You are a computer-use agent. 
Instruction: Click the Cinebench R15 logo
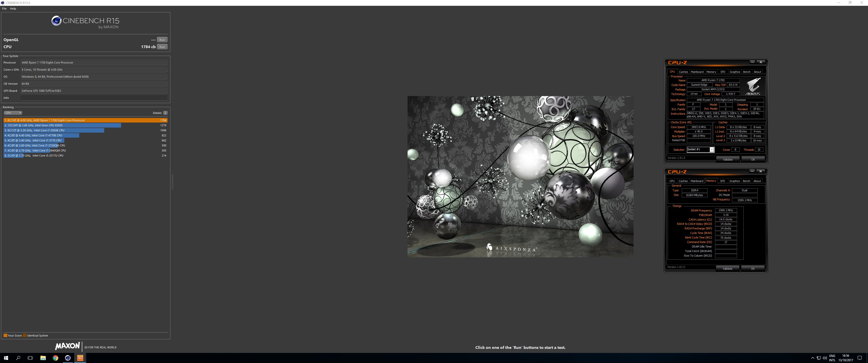pyautogui.click(x=85, y=22)
